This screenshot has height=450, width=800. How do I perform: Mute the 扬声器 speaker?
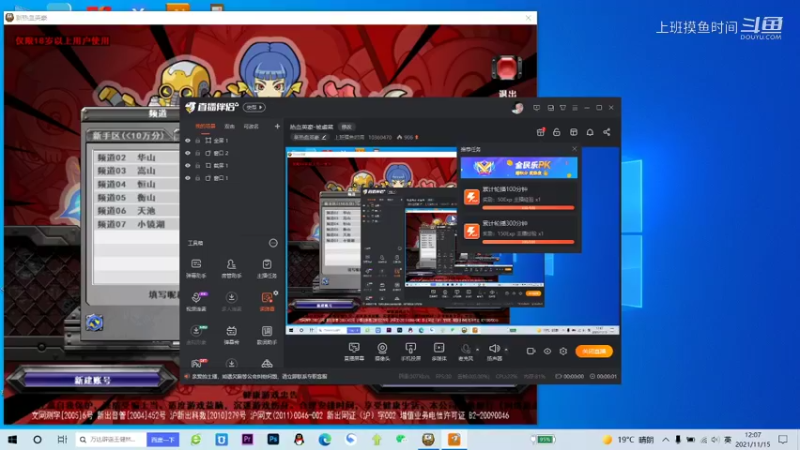[494, 351]
